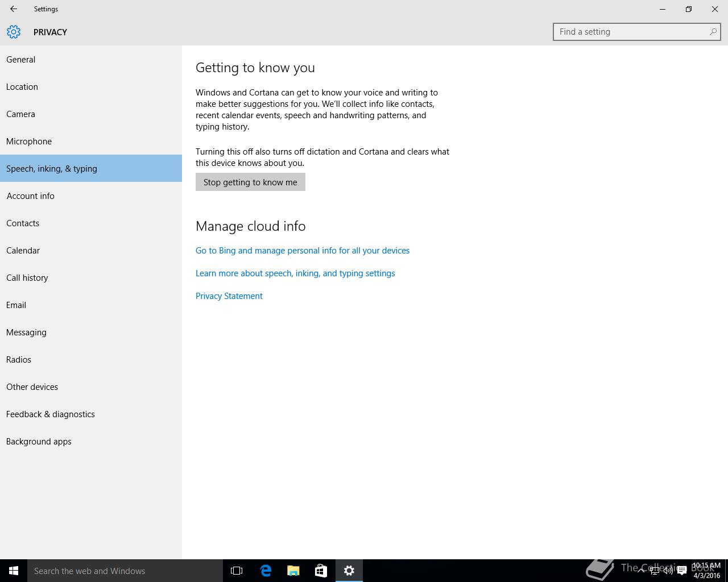Image resolution: width=728 pixels, height=582 pixels.
Task: Open the Action Center notifications icon
Action: [682, 571]
